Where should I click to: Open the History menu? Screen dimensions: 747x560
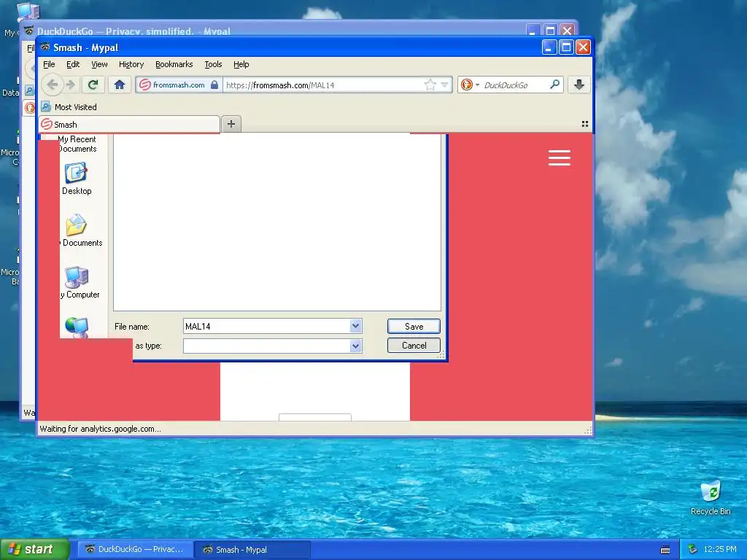131,64
